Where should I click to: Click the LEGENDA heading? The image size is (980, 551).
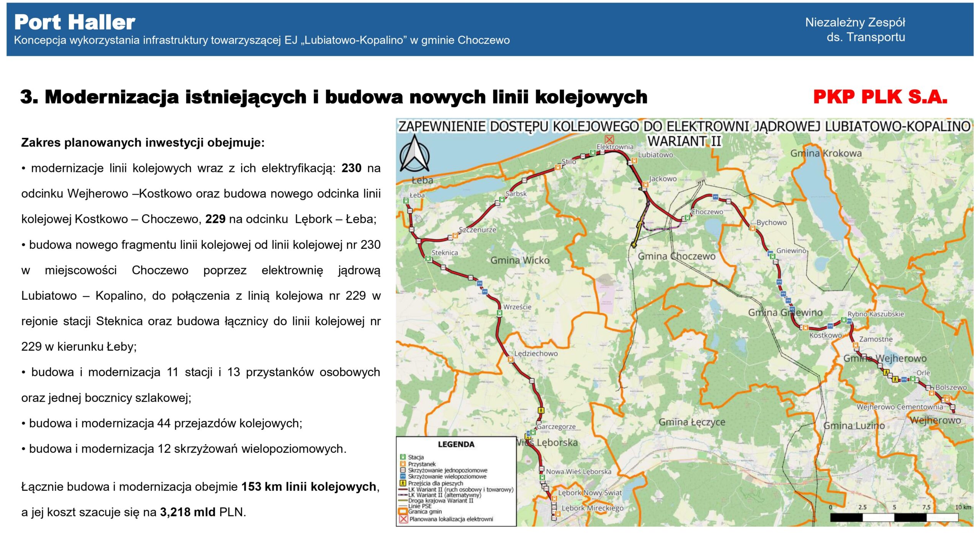tap(456, 444)
